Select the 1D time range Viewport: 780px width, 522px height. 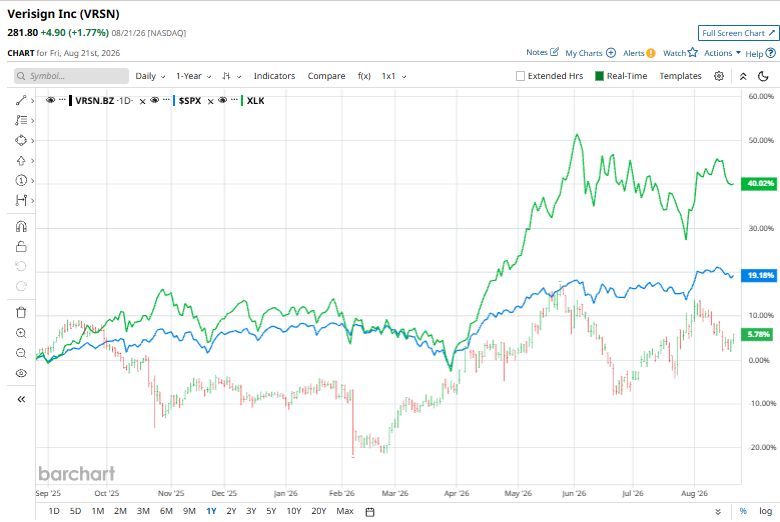[x=54, y=511]
